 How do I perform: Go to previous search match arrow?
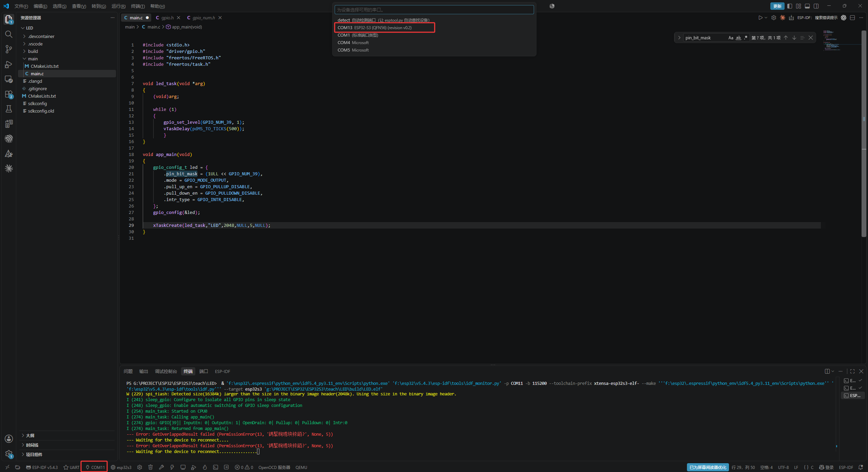786,38
